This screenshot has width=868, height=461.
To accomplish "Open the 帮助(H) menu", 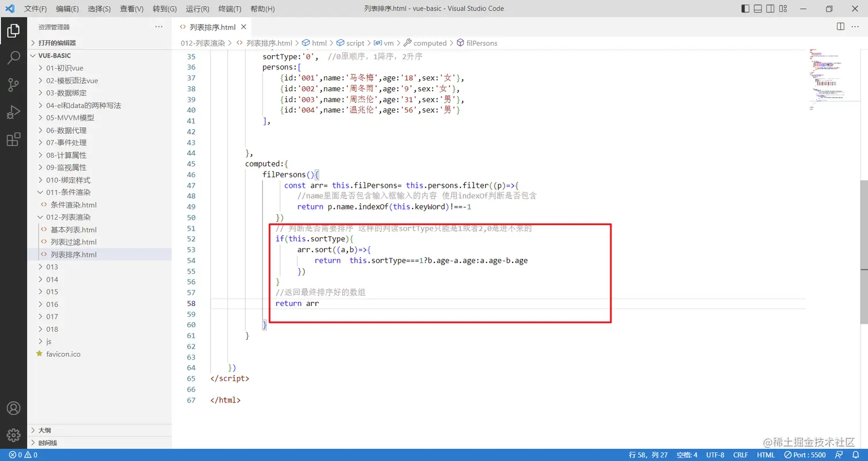I will point(263,9).
